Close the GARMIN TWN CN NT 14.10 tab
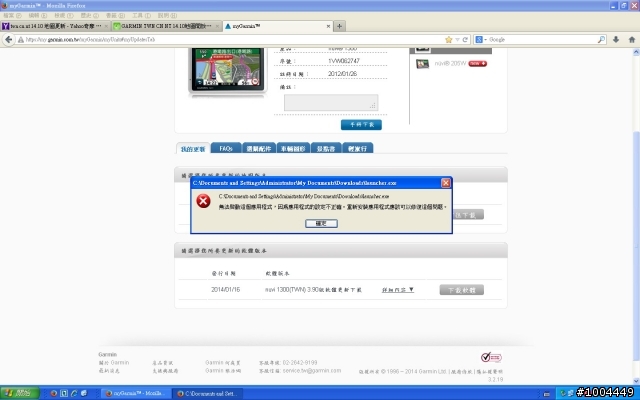The width and height of the screenshot is (640, 400). [217, 26]
